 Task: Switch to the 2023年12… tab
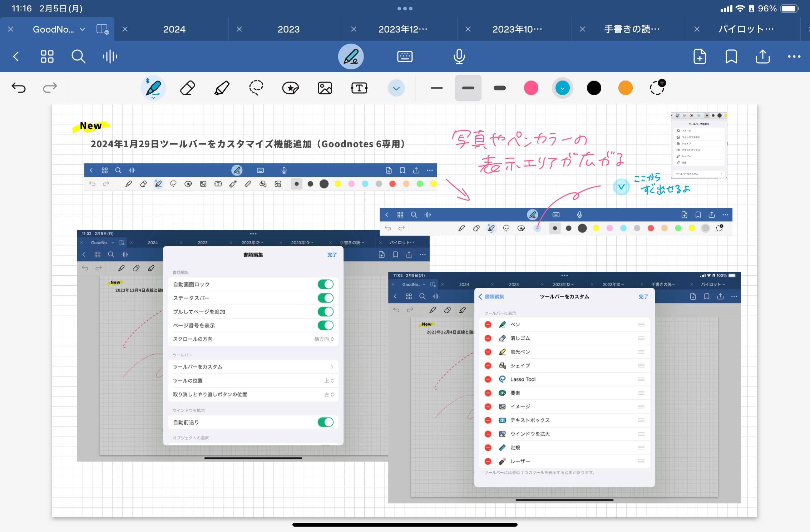(403, 29)
